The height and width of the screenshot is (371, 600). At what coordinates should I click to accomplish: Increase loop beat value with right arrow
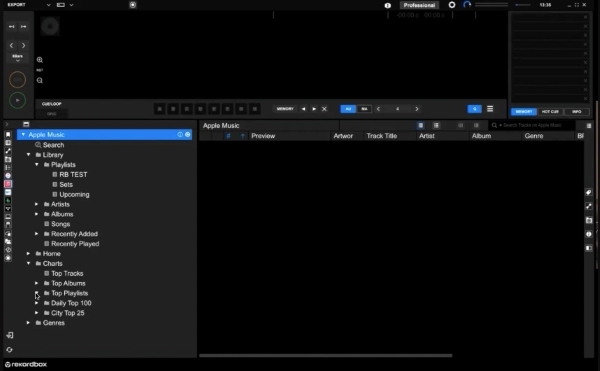coord(417,109)
